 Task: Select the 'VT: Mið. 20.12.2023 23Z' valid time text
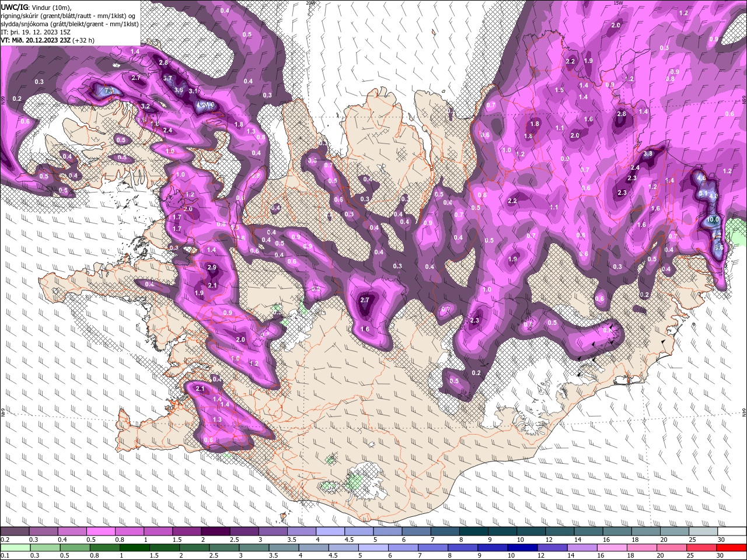point(36,40)
